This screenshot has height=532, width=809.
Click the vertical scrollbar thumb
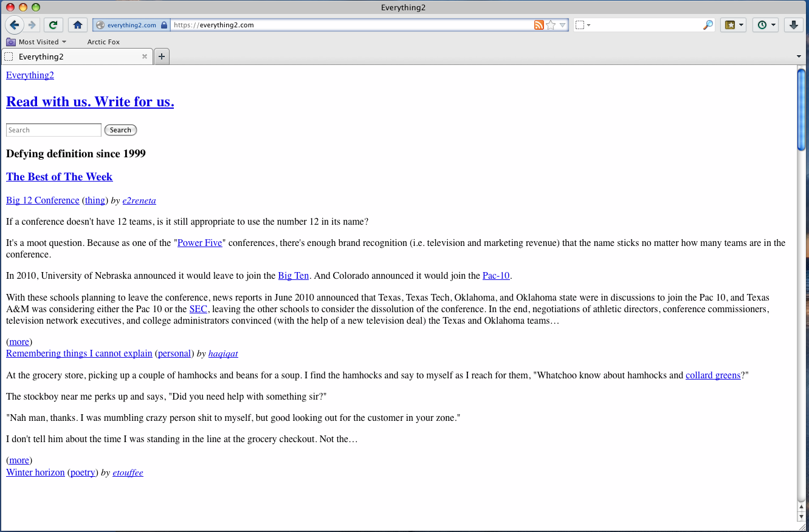point(802,109)
